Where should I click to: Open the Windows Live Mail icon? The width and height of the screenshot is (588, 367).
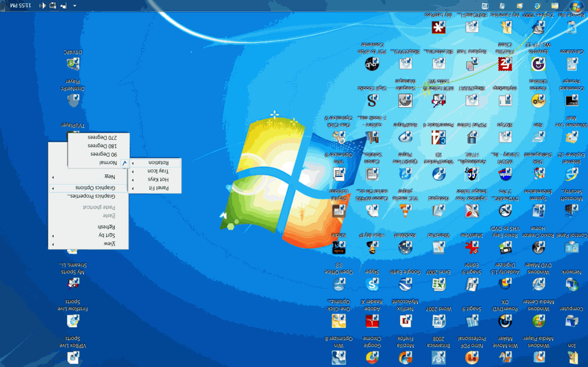pos(571,137)
